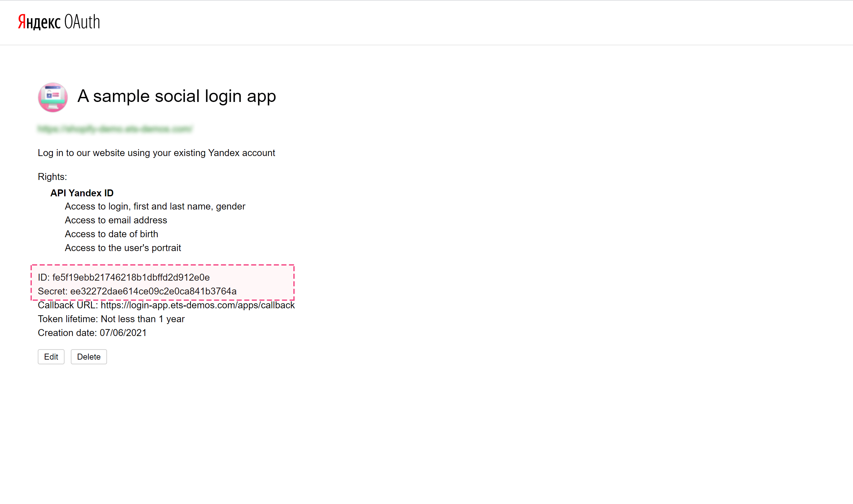Click the Edit button

pos(51,356)
